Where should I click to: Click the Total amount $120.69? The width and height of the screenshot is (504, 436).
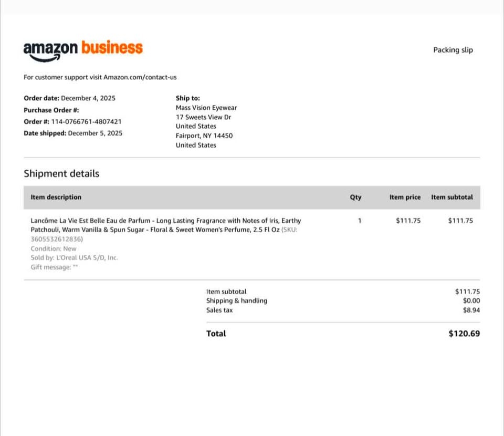[x=464, y=334]
